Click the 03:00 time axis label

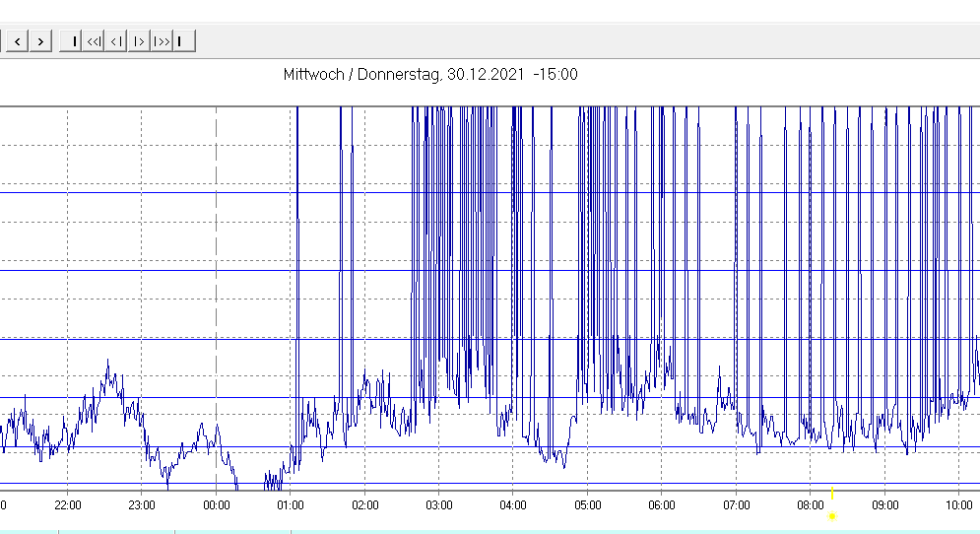click(439, 505)
